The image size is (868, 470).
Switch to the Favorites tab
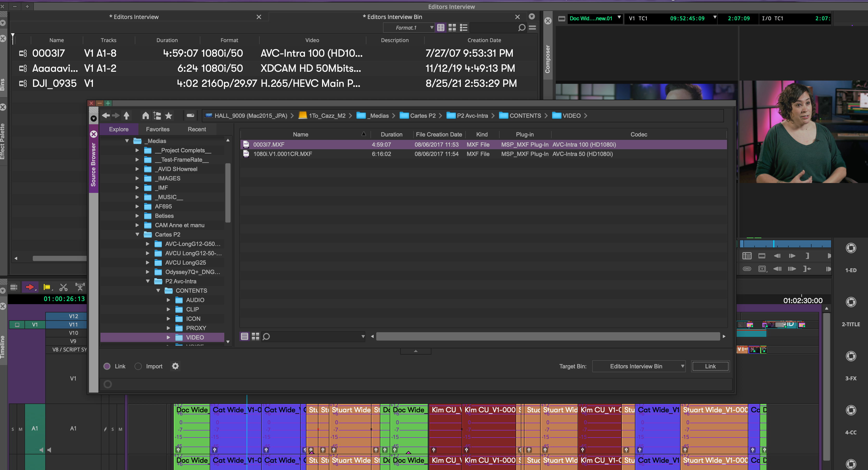(x=157, y=129)
